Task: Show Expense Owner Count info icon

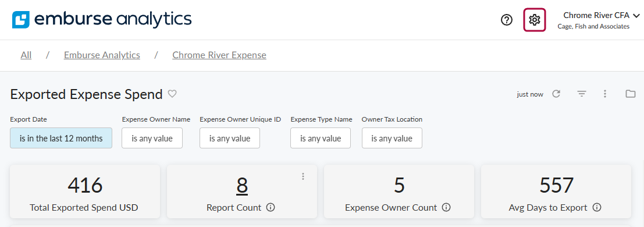Action: 446,208
